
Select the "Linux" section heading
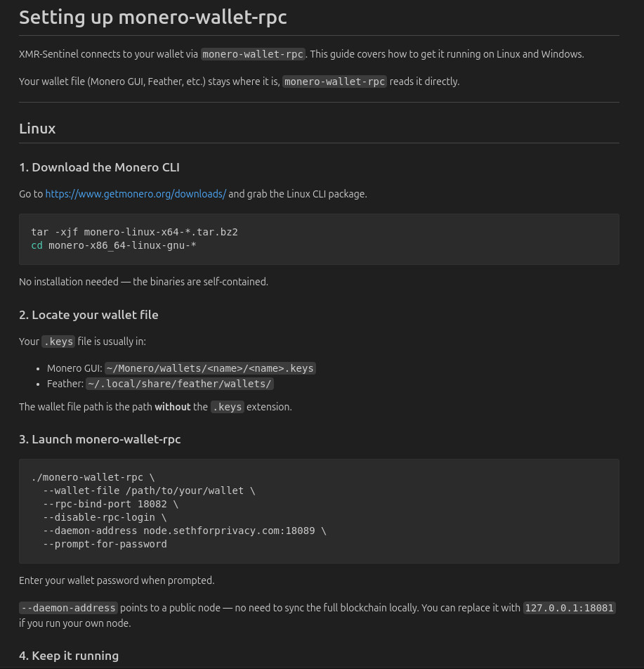coord(37,129)
